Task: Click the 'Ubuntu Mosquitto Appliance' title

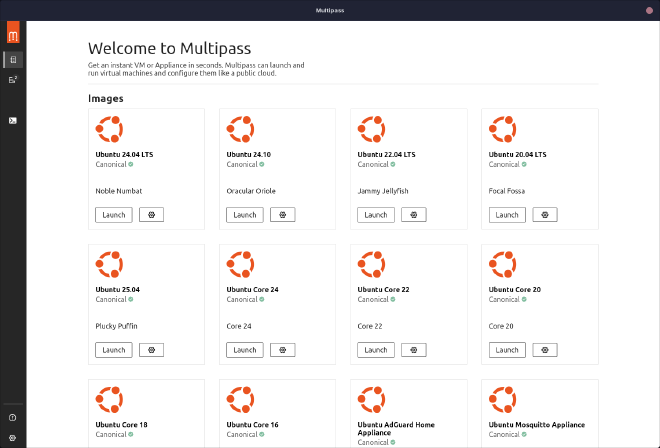Action: click(537, 424)
